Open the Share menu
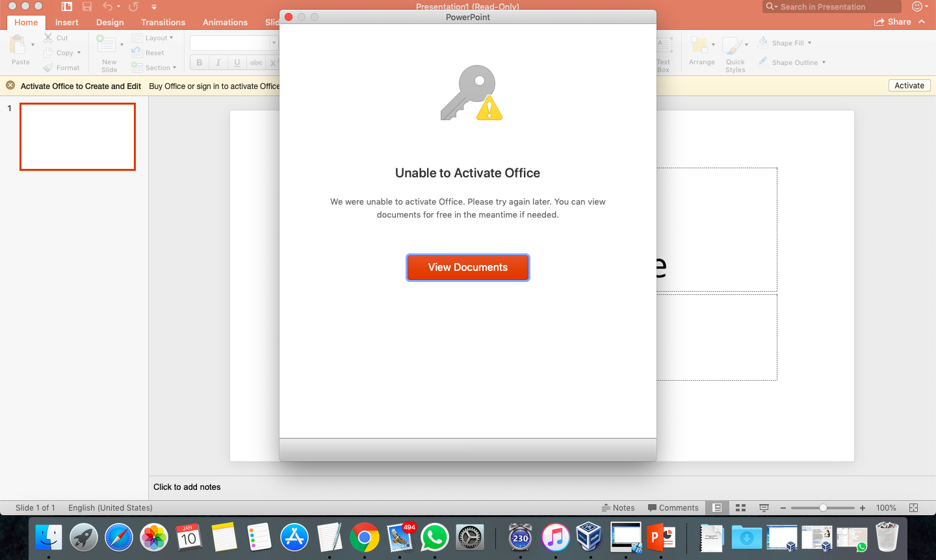Viewport: 936px width, 560px height. point(892,22)
